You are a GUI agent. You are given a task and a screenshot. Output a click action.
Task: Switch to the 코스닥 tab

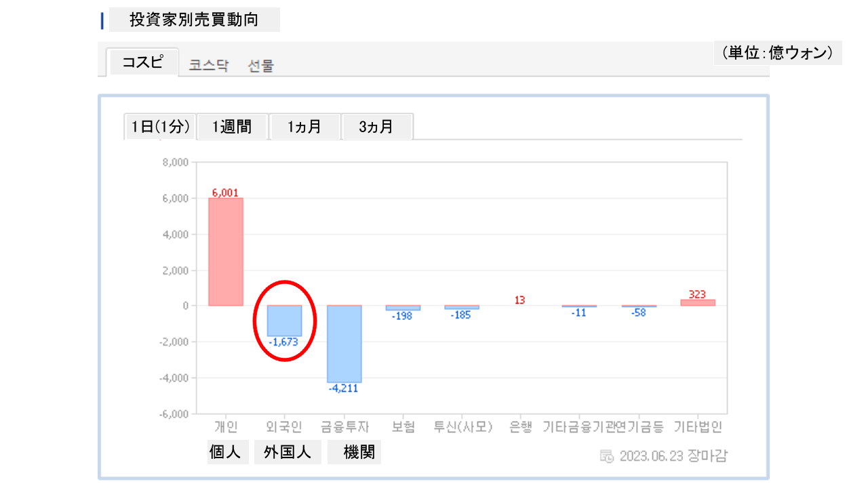click(x=209, y=66)
